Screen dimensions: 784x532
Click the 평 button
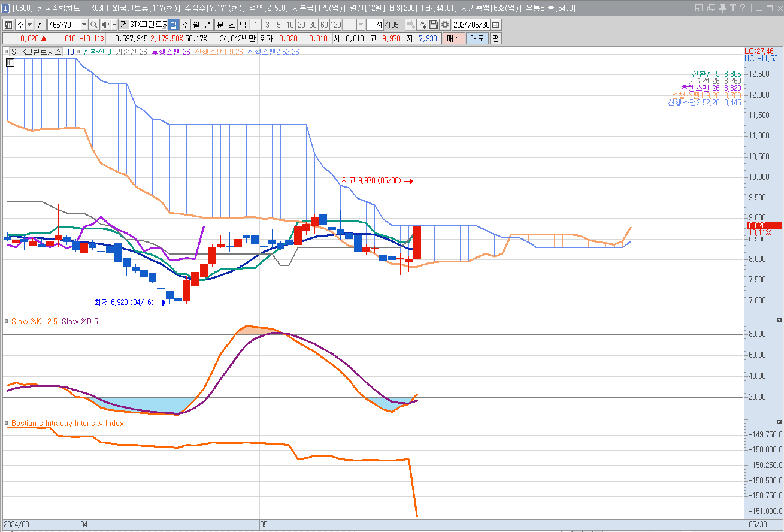(495, 38)
